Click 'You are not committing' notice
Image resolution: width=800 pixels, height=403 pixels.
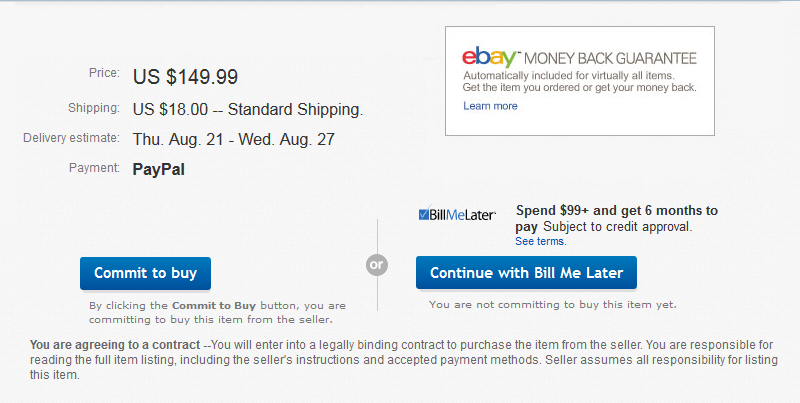[553, 305]
